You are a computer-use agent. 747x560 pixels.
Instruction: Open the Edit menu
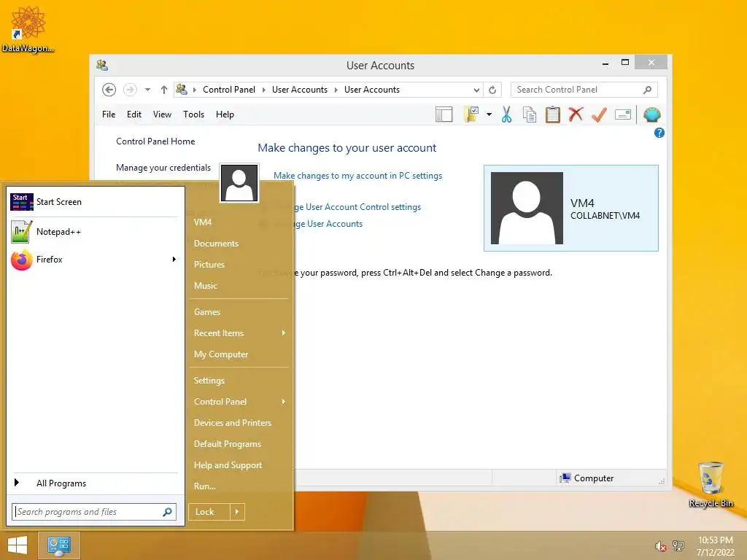[x=134, y=114]
